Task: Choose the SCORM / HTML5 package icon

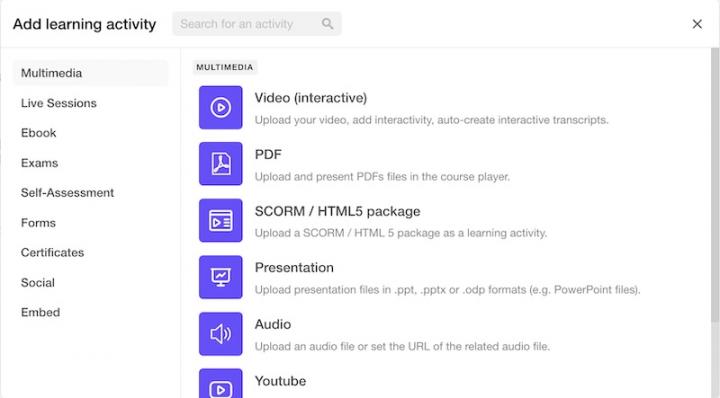Action: pyautogui.click(x=220, y=220)
